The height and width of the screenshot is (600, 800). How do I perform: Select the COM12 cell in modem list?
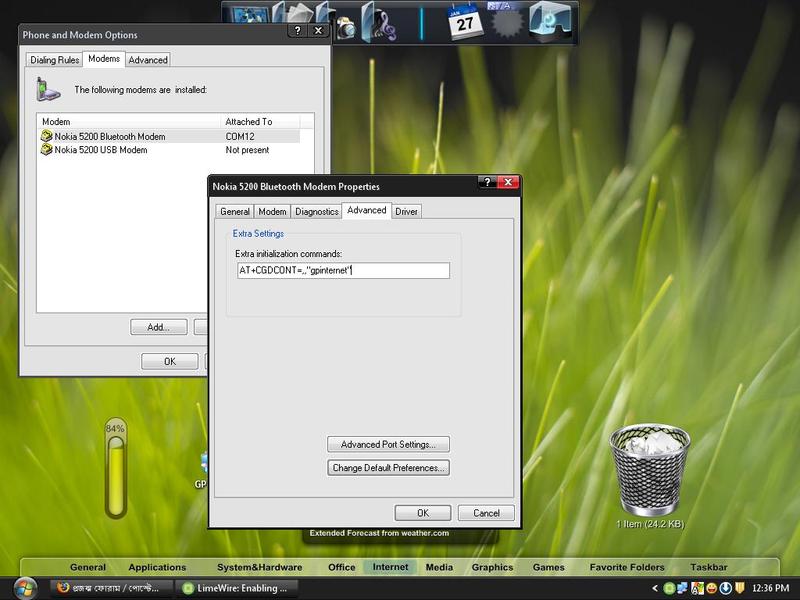(240, 136)
